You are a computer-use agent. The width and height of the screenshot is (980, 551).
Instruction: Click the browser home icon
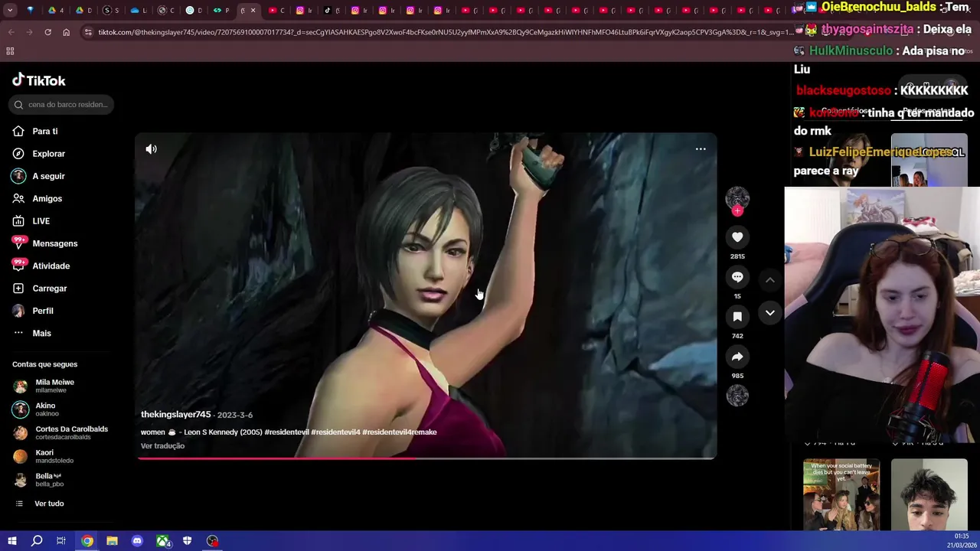(66, 32)
